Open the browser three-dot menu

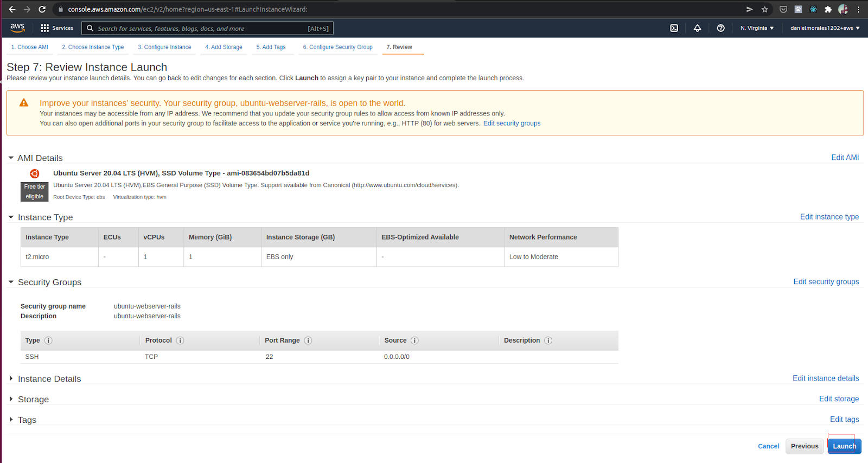click(x=858, y=9)
